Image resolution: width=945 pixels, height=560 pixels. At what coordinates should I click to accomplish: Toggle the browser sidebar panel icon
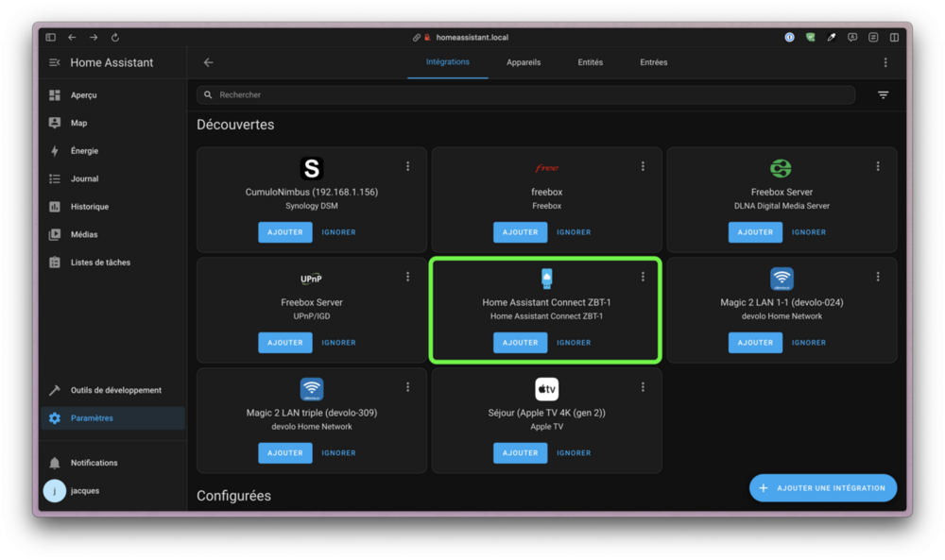pos(51,38)
